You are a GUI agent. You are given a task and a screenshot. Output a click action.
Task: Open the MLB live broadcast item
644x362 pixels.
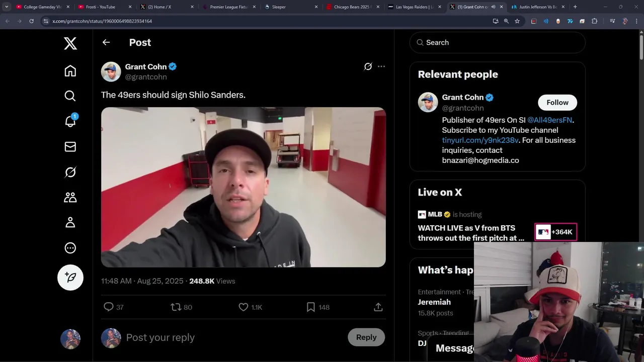coord(497,227)
